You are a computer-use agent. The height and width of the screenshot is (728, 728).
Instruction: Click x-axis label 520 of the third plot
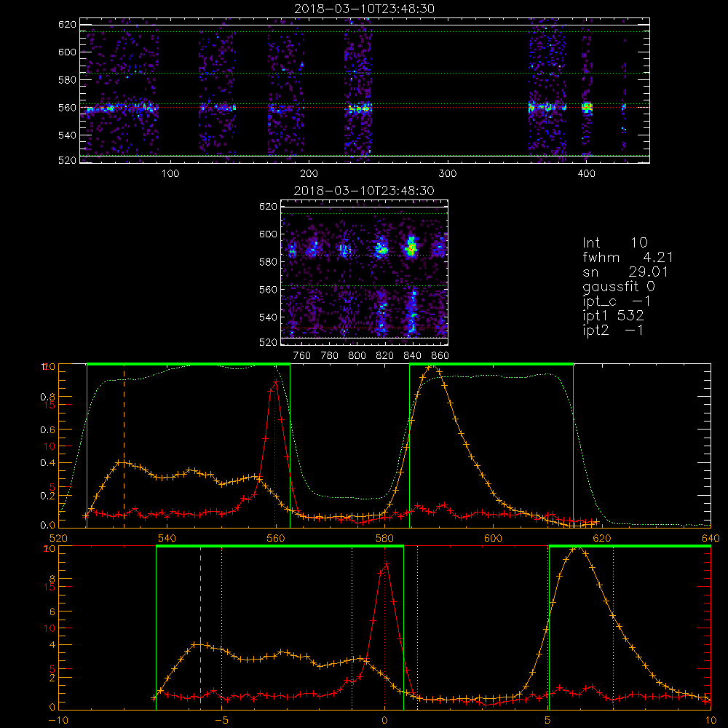click(58, 538)
